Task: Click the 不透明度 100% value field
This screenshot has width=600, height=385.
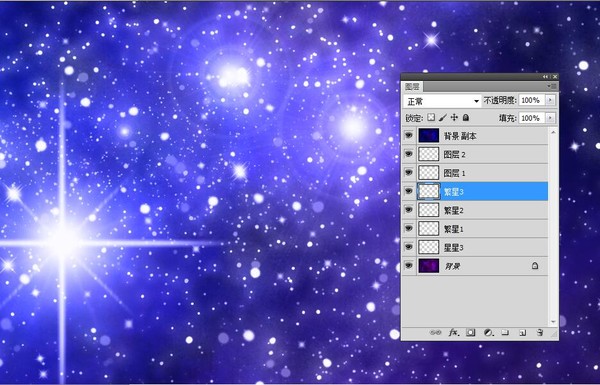Action: [532, 100]
